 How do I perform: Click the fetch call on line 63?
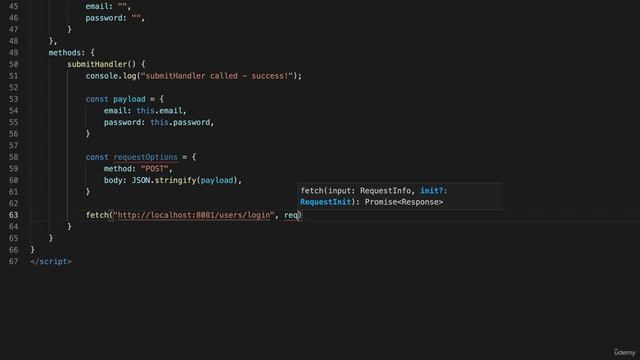point(97,215)
